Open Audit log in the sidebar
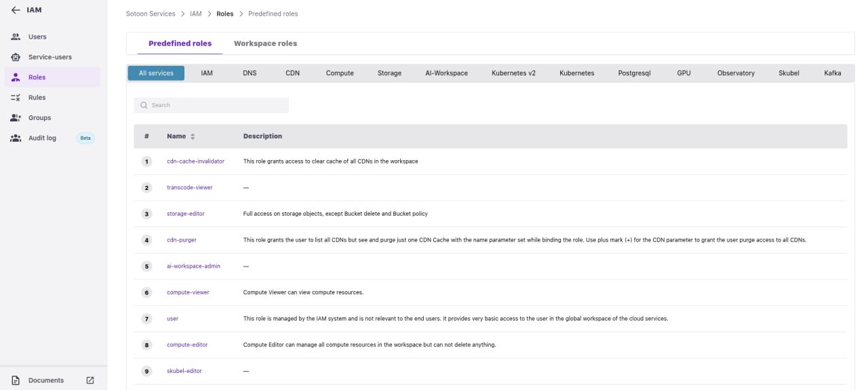This screenshot has height=390, width=868. [42, 138]
